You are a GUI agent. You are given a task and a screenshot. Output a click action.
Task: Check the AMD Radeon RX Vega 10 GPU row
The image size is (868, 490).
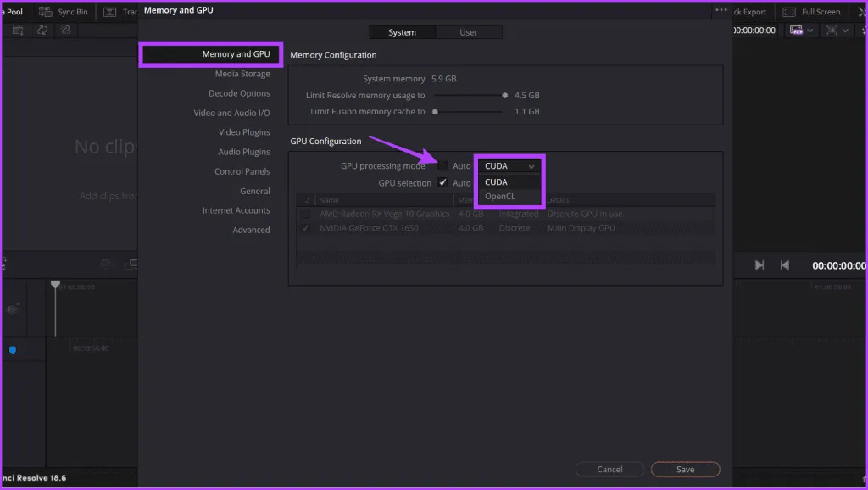pos(305,214)
